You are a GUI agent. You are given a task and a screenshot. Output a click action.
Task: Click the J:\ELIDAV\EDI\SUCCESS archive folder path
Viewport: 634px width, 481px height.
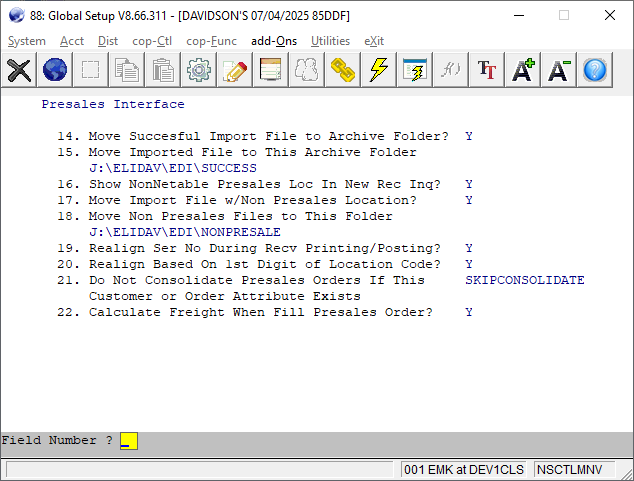173,168
